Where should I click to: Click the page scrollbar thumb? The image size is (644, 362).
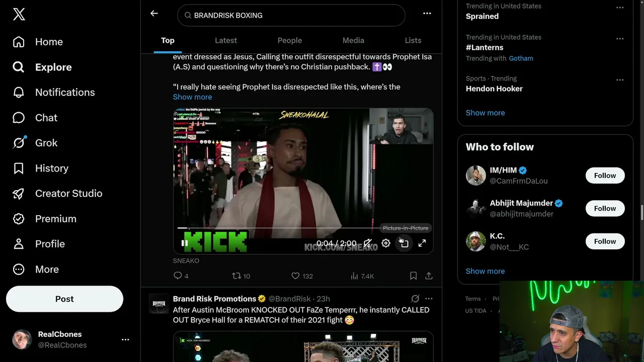(641, 212)
